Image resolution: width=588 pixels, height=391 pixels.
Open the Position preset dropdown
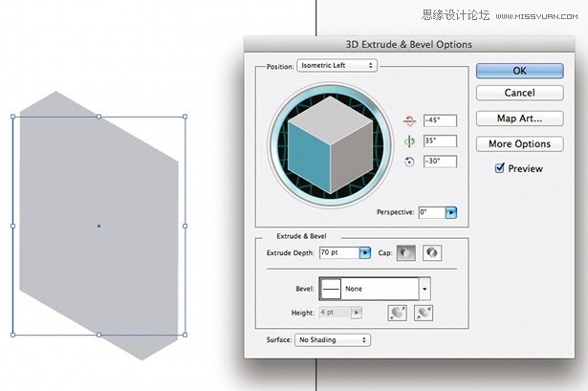click(338, 65)
